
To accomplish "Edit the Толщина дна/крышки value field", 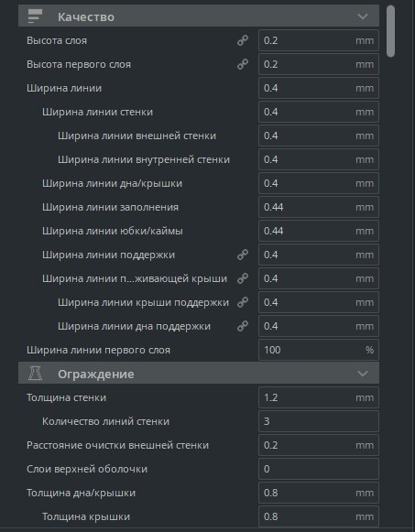I will (x=319, y=493).
